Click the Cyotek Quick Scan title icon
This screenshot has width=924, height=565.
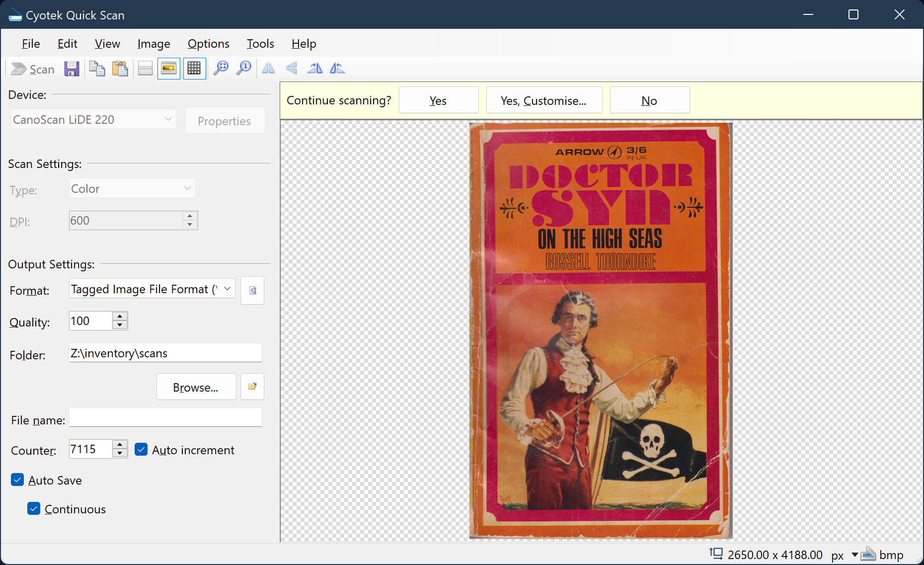[x=15, y=15]
